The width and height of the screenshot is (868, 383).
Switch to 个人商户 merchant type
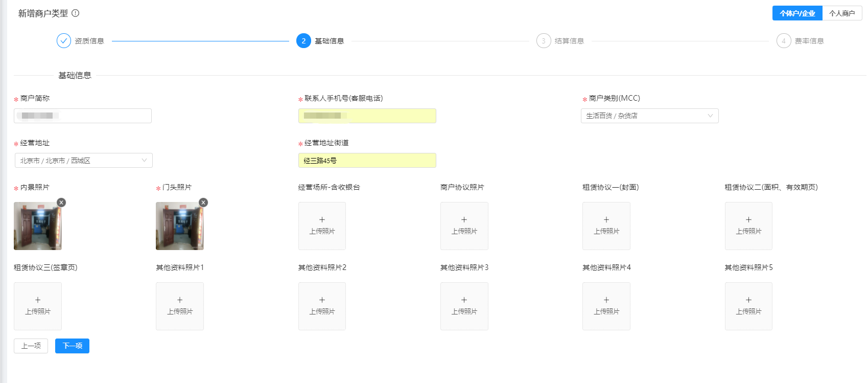(x=842, y=13)
